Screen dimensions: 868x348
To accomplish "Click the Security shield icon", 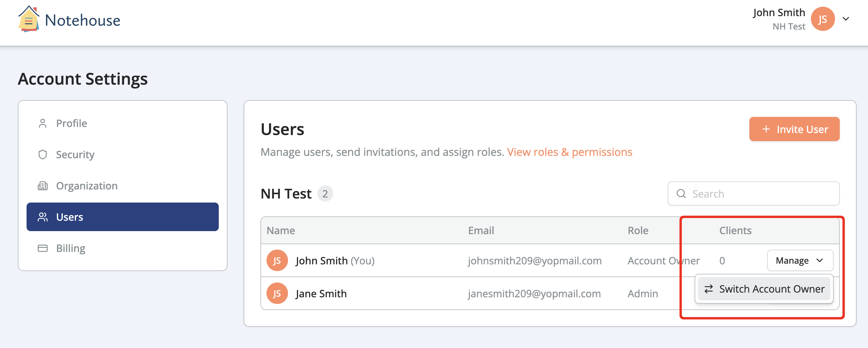I will 43,154.
